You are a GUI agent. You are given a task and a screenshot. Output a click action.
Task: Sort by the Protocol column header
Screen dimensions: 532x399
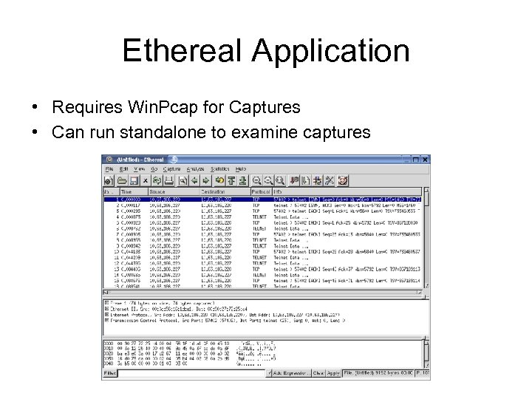click(262, 191)
